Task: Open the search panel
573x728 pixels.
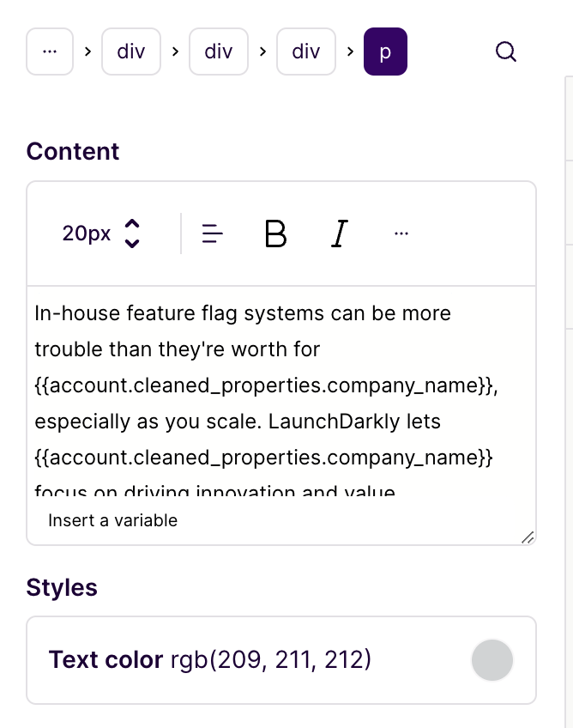Action: tap(506, 52)
